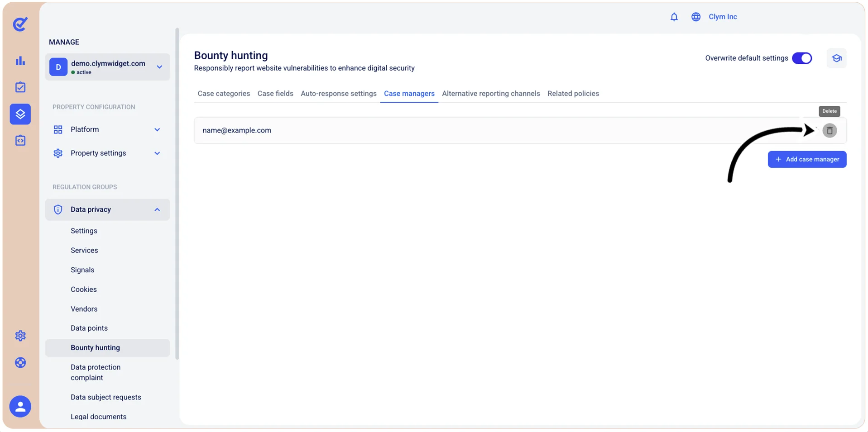Click Add case manager button

click(807, 159)
